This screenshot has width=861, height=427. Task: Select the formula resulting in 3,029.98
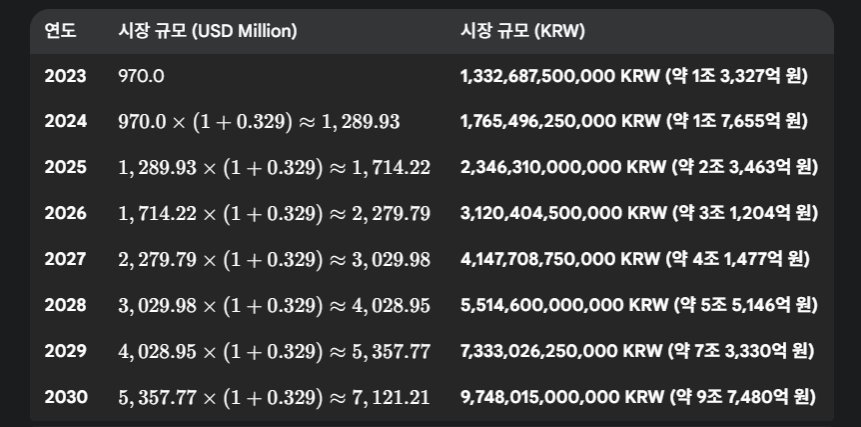273,260
